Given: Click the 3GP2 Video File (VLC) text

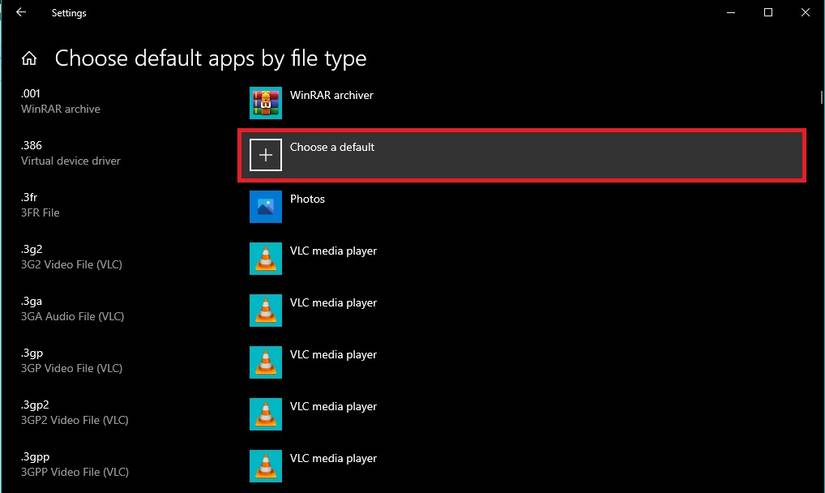Looking at the screenshot, I should click(x=75, y=420).
